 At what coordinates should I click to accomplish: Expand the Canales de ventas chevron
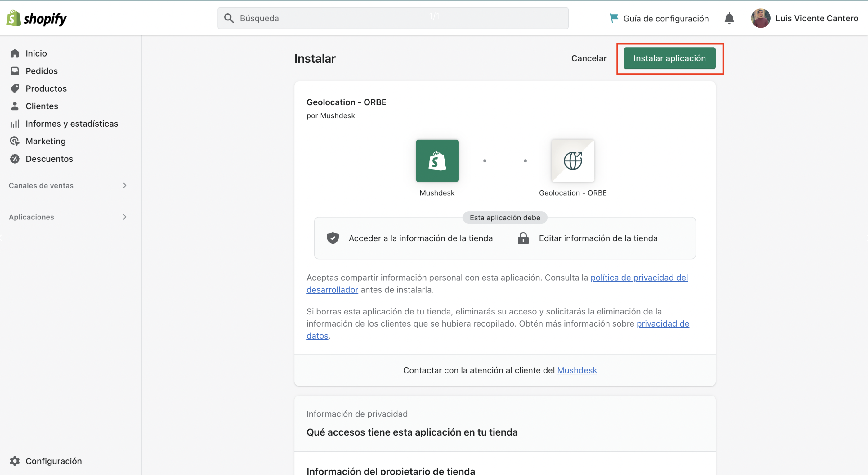[x=124, y=185]
